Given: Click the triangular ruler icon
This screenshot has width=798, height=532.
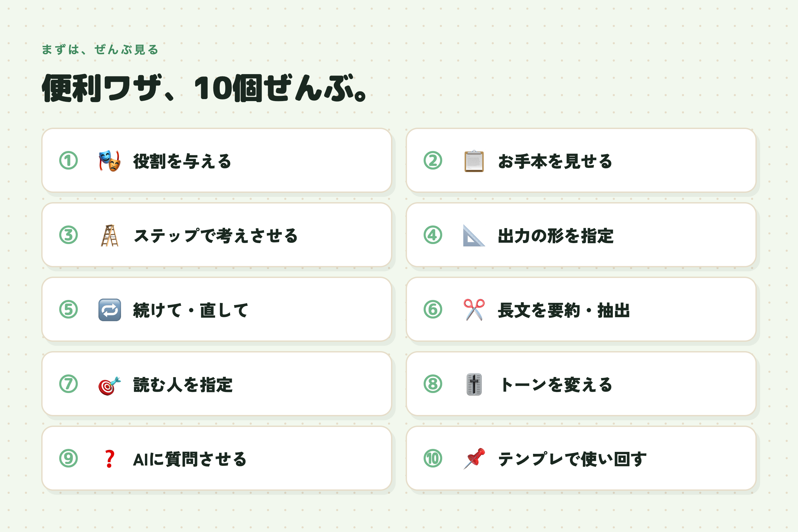Looking at the screenshot, I should tap(474, 235).
